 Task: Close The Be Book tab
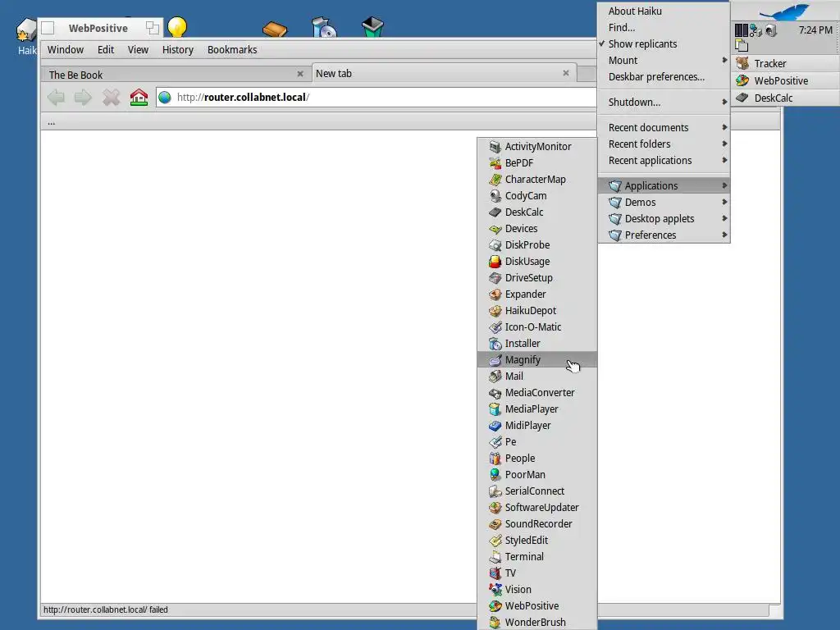(x=300, y=74)
